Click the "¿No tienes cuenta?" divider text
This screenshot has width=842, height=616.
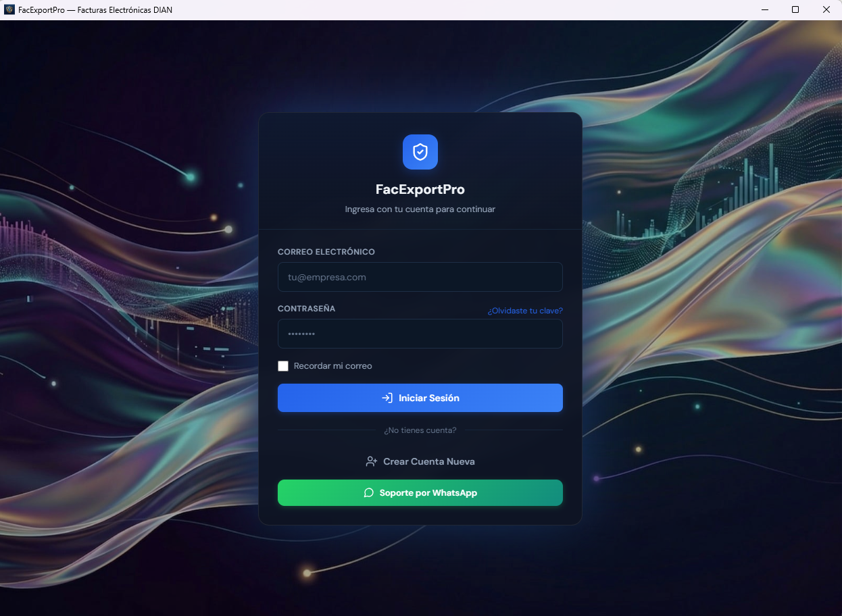pyautogui.click(x=420, y=430)
